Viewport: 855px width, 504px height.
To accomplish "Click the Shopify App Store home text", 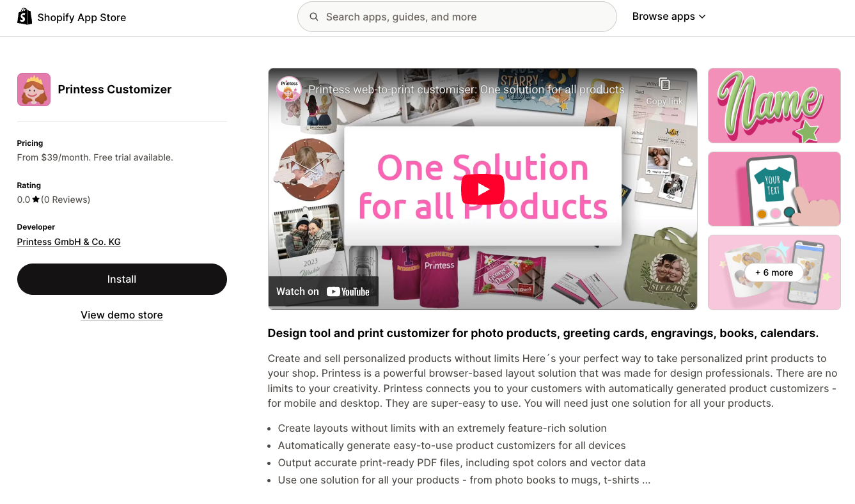I will tap(82, 17).
